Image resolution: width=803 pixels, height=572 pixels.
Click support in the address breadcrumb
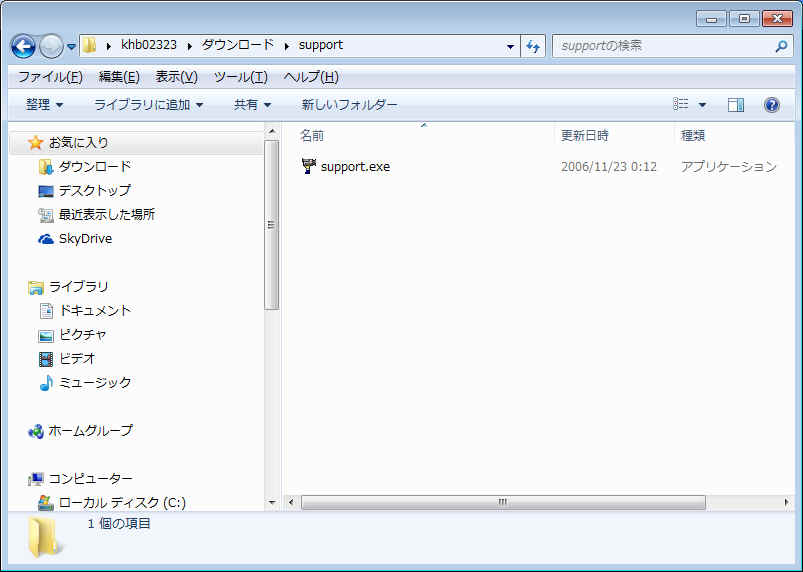321,46
